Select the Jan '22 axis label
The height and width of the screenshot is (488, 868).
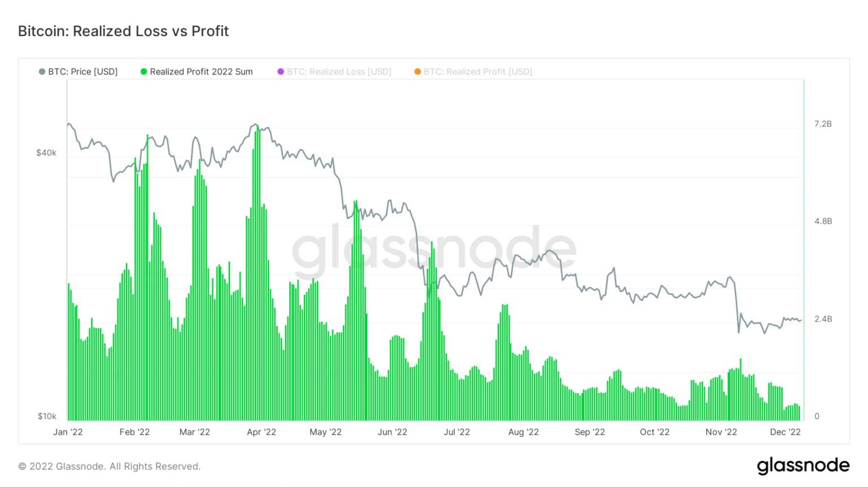click(68, 432)
